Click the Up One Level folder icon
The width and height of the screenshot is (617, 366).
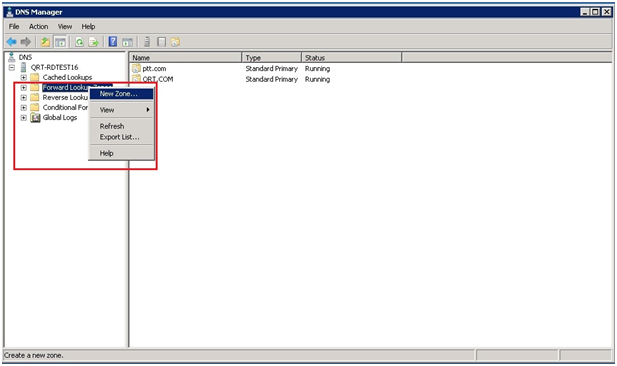pyautogui.click(x=46, y=42)
